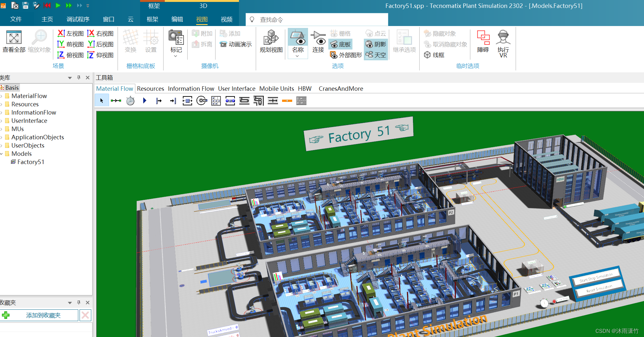Start the simulation with the green play icon
Viewport: 644px width, 337px height.
[x=58, y=5]
